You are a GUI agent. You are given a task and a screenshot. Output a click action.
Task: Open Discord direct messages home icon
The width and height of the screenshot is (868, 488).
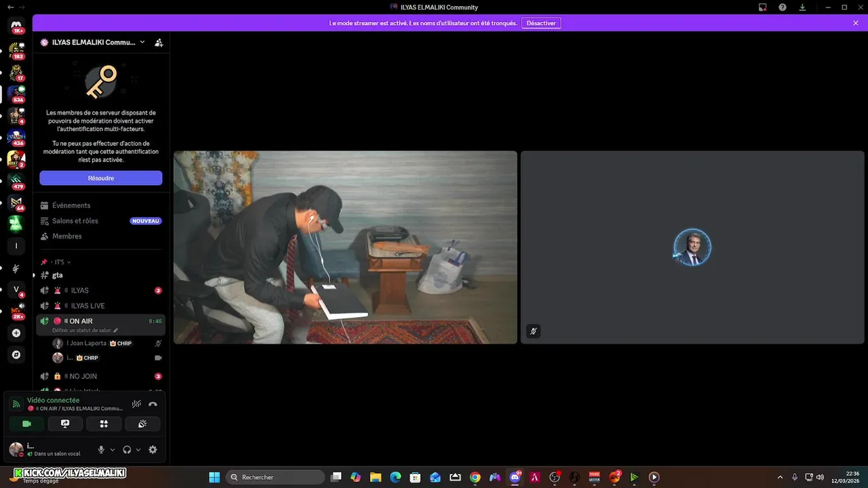(16, 25)
